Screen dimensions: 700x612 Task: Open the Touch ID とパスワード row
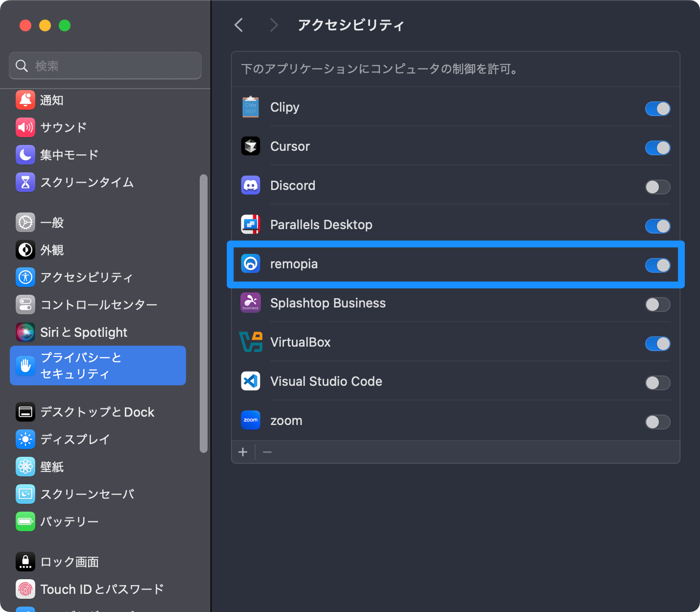coord(98,589)
